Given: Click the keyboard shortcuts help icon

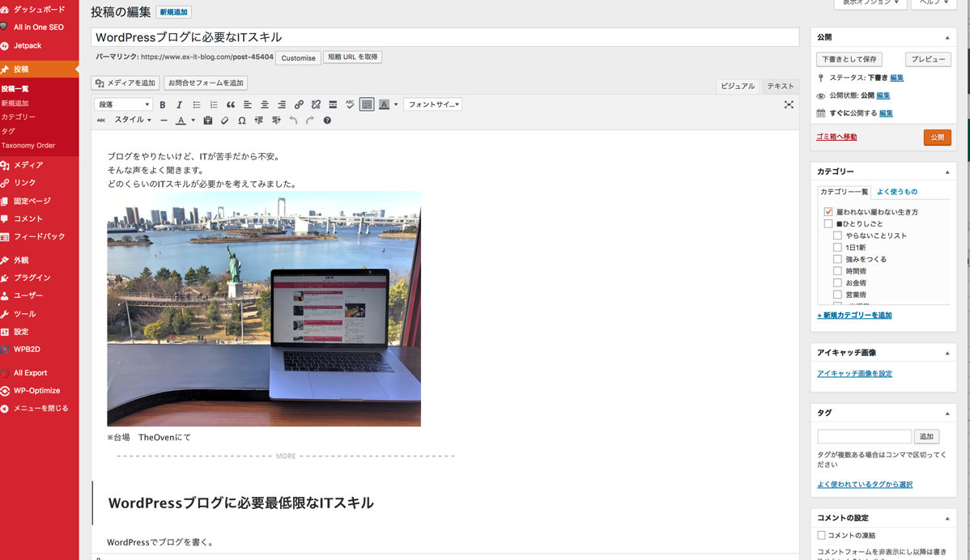Looking at the screenshot, I should tap(327, 121).
